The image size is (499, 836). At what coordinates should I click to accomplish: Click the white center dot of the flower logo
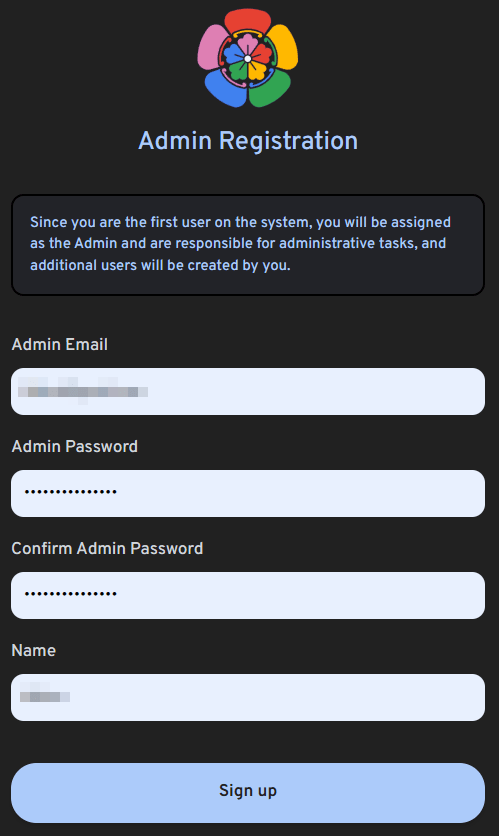pyautogui.click(x=247, y=59)
